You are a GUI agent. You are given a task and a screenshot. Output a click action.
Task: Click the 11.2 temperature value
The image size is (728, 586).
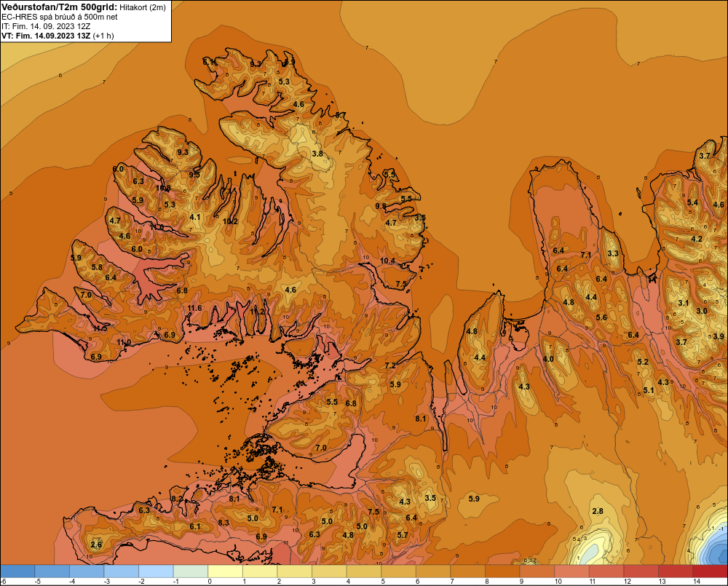click(x=258, y=312)
